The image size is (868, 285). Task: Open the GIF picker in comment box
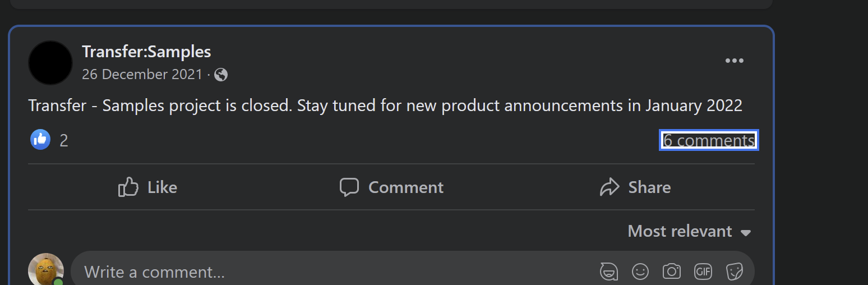pyautogui.click(x=703, y=272)
